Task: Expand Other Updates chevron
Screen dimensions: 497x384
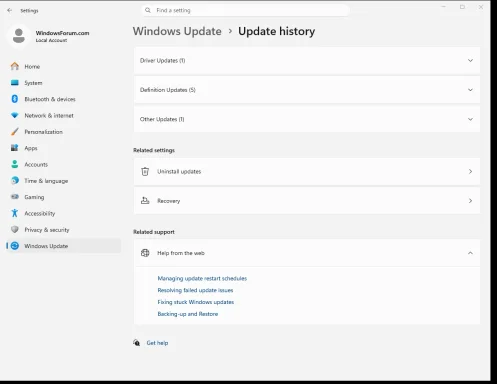Action: (x=470, y=119)
